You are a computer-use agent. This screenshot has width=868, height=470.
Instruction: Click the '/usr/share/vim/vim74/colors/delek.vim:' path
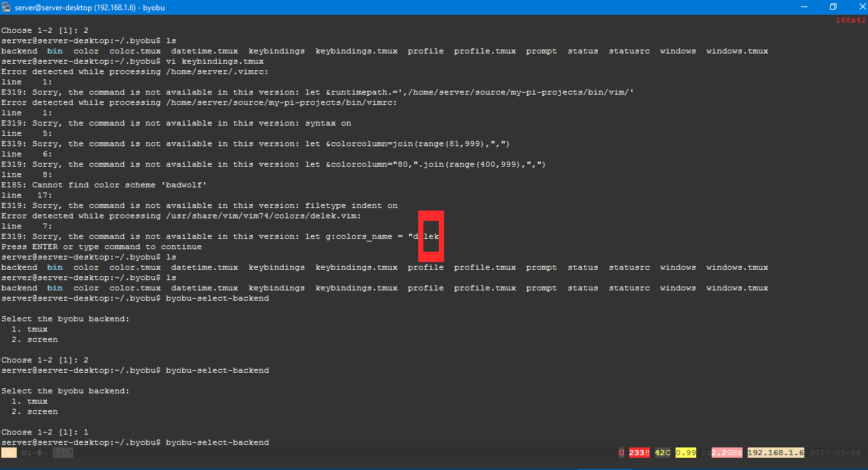264,216
